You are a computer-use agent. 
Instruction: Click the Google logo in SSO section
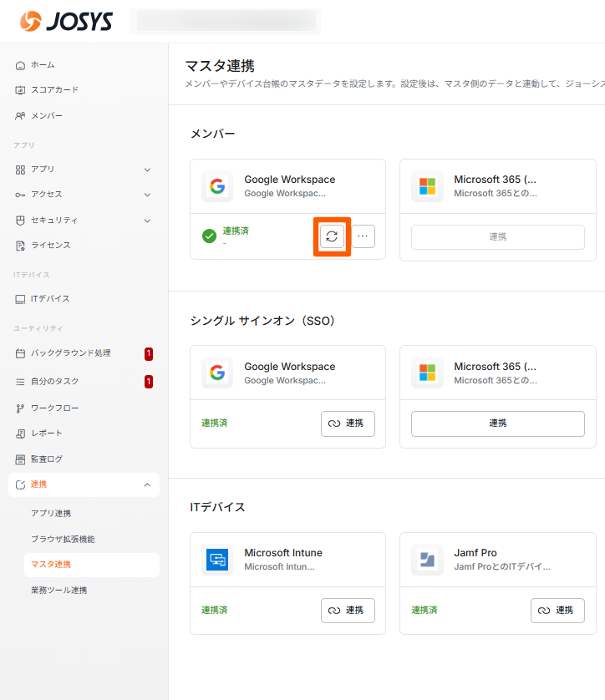pyautogui.click(x=217, y=373)
